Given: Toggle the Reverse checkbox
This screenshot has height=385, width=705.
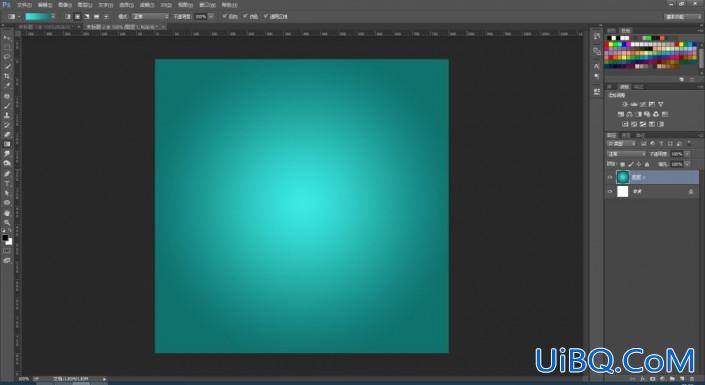Looking at the screenshot, I should click(225, 16).
